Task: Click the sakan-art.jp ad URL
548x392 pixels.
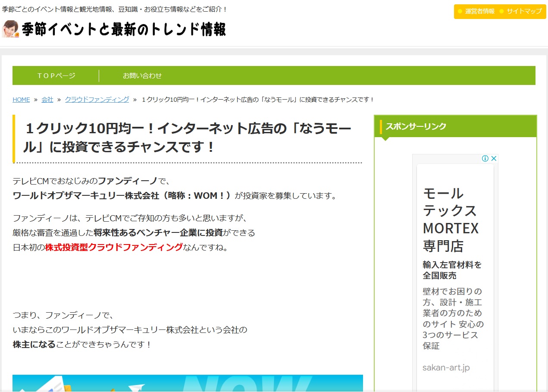Action: (x=446, y=367)
